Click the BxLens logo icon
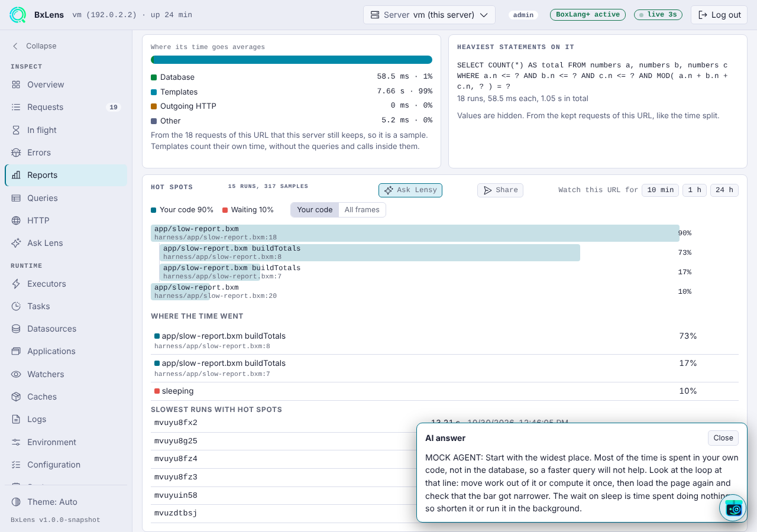Viewport: 757px width, 532px height. point(18,15)
